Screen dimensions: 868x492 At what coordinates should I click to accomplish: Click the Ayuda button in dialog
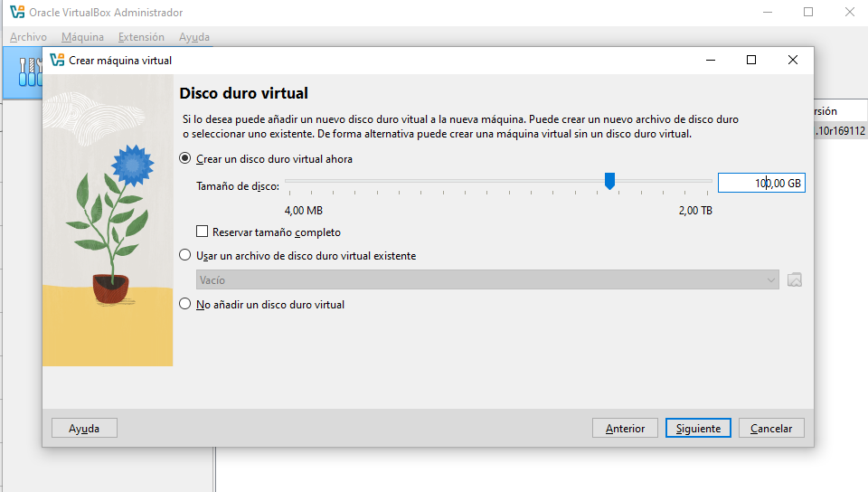84,429
